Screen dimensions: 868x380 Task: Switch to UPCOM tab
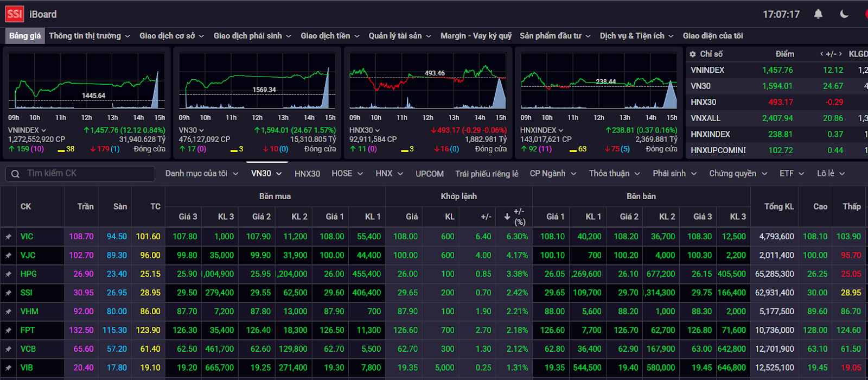click(x=430, y=174)
